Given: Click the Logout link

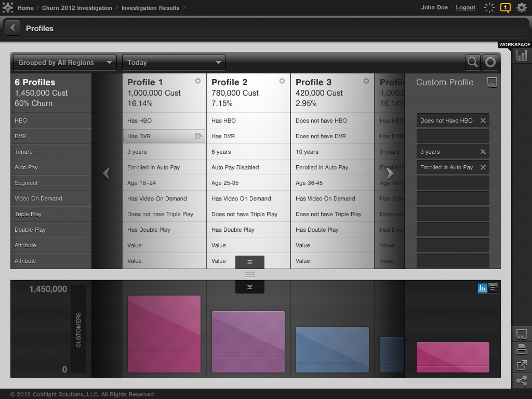Looking at the screenshot, I should [x=465, y=8].
